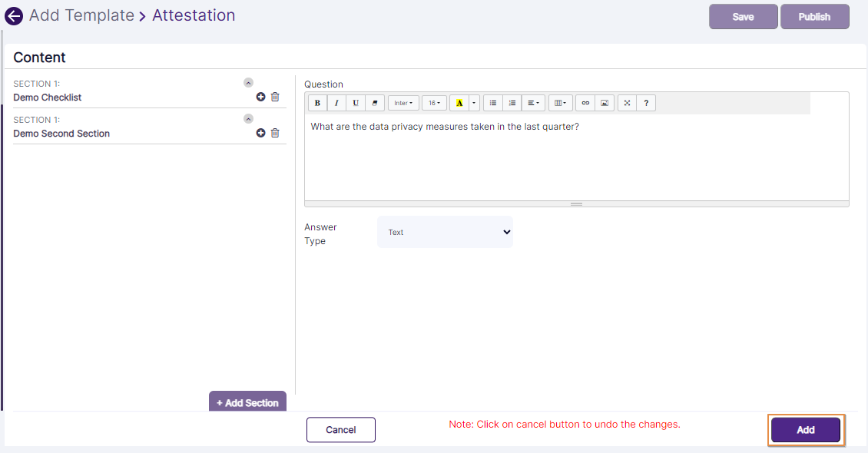Collapse the Demo Checklist section
This screenshot has height=453, width=868.
point(247,82)
